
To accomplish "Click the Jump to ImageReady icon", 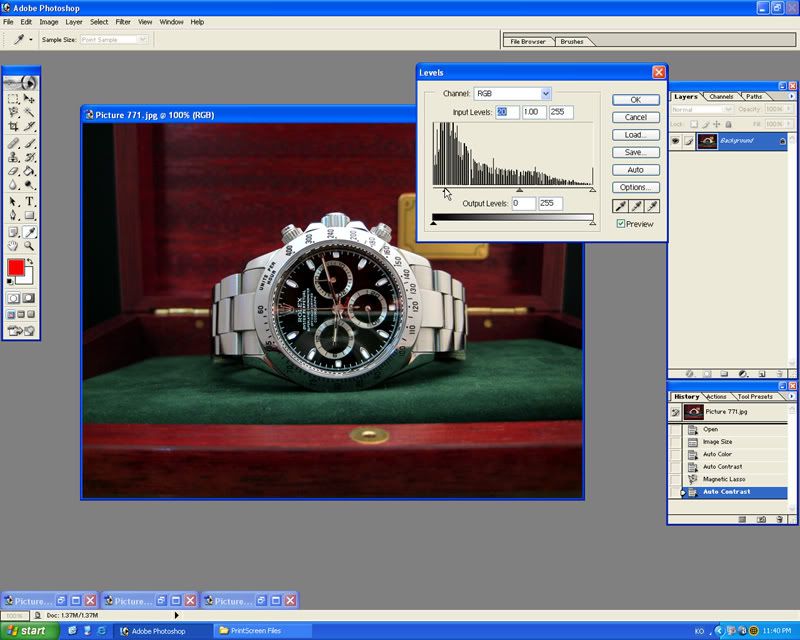I will (x=21, y=331).
